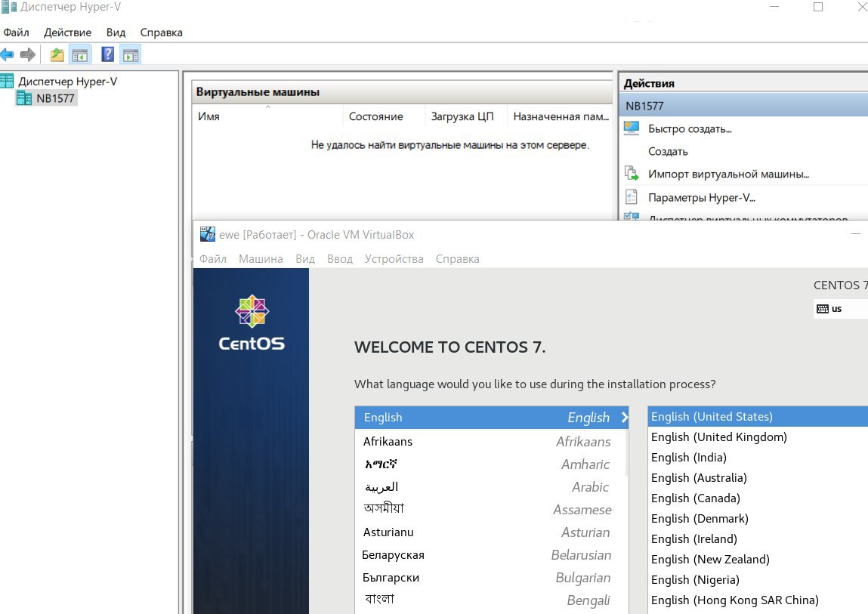868x614 pixels.
Task: Choose English (India) locale
Action: (758, 458)
